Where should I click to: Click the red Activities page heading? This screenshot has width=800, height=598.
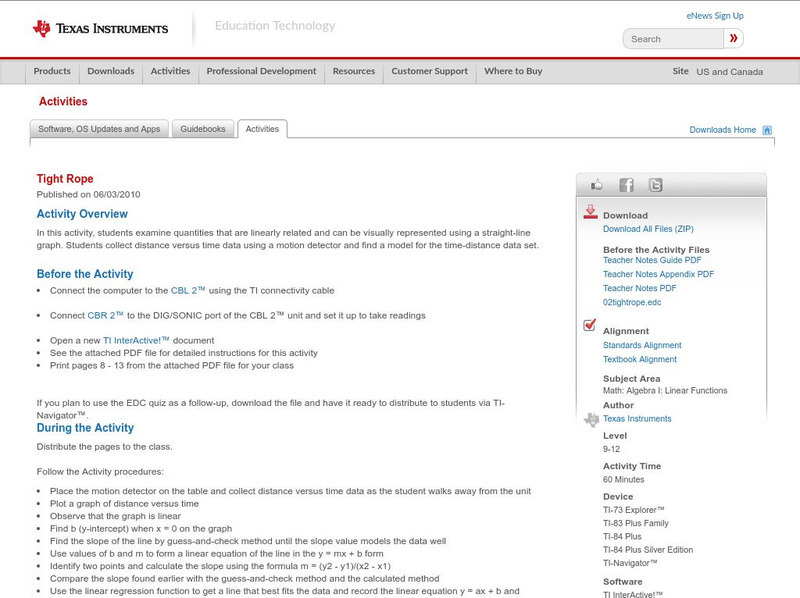click(63, 102)
